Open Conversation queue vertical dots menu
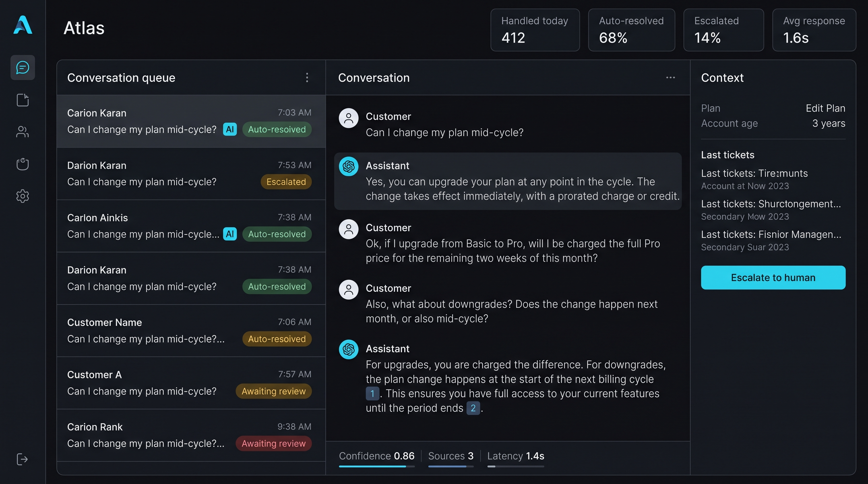 307,78
